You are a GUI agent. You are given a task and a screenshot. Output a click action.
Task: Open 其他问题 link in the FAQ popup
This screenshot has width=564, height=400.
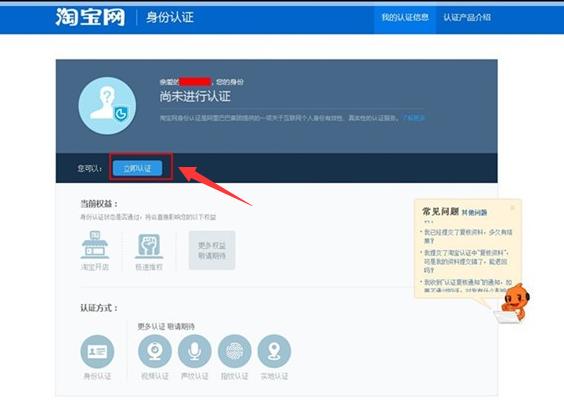[474, 213]
